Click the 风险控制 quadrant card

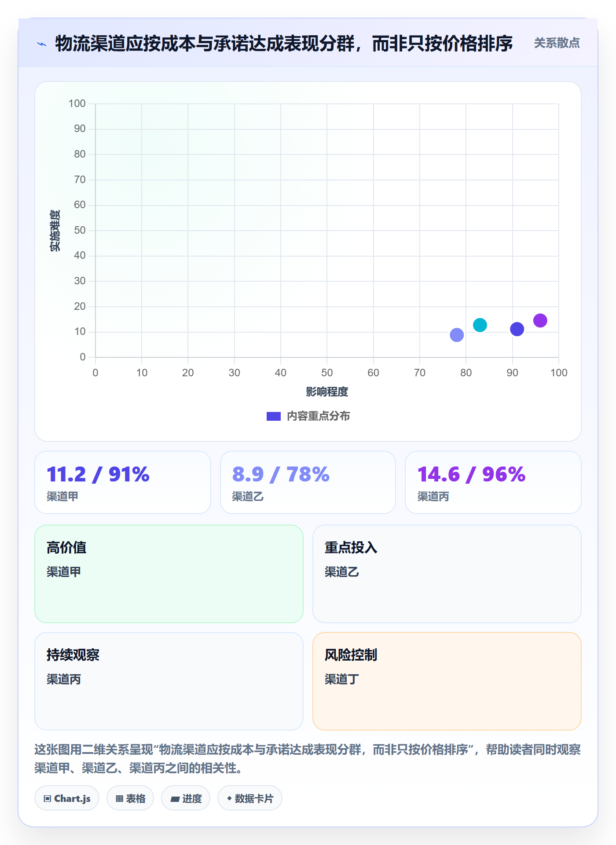[447, 681]
